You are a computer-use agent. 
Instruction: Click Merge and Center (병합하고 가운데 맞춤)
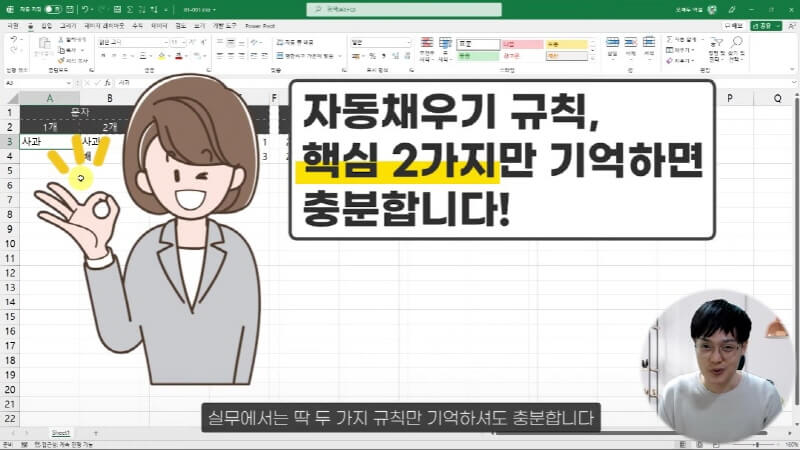308,56
